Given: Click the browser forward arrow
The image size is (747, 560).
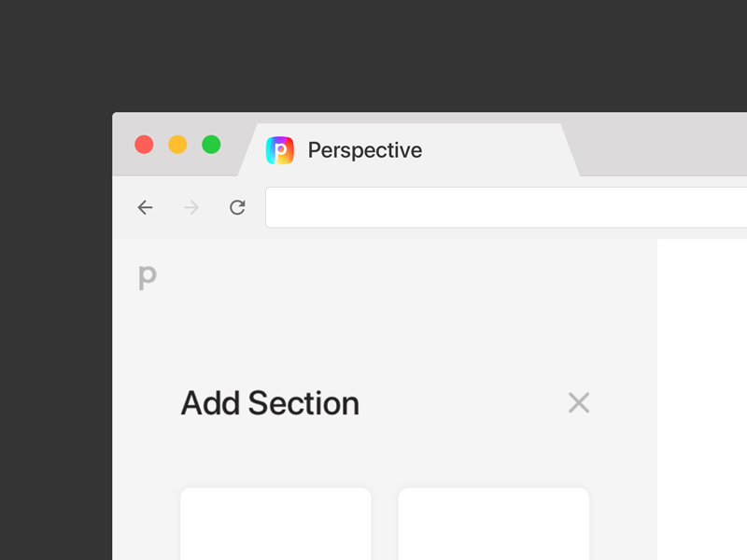Looking at the screenshot, I should (x=191, y=207).
